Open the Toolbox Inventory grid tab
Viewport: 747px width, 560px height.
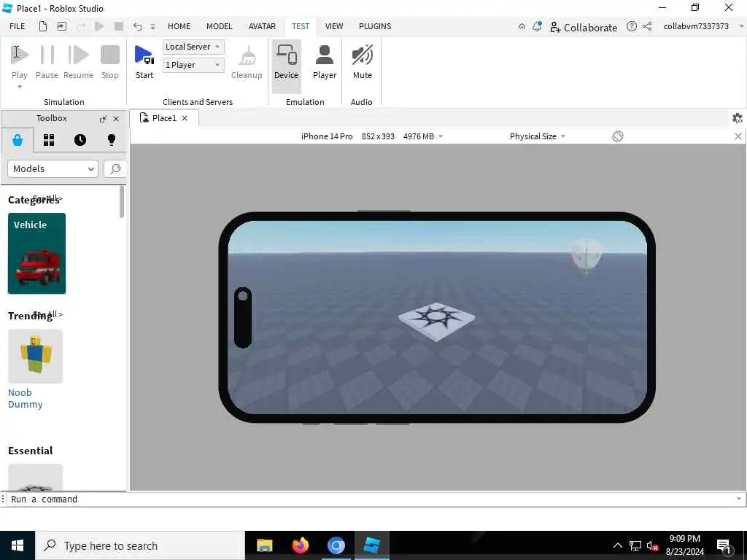(x=49, y=140)
